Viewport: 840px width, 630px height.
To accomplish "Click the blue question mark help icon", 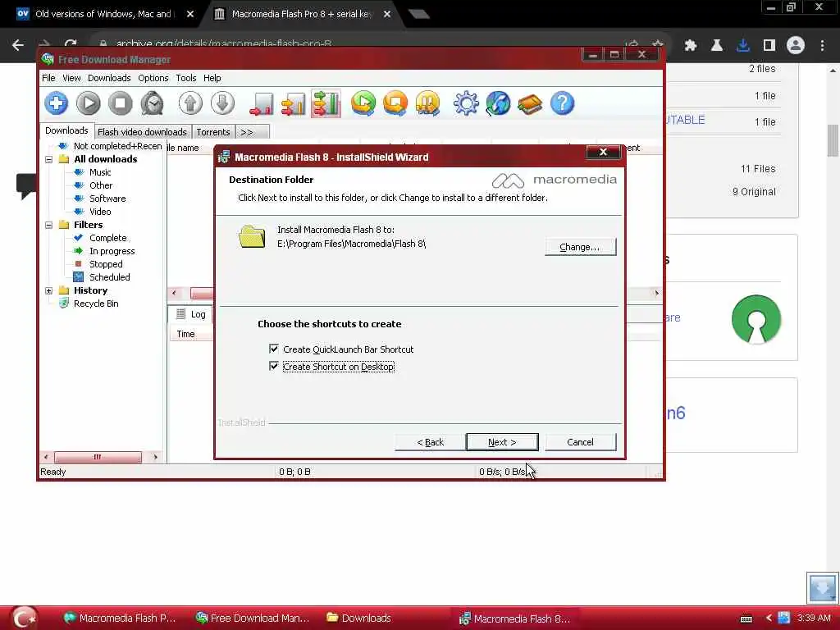I will click(562, 103).
